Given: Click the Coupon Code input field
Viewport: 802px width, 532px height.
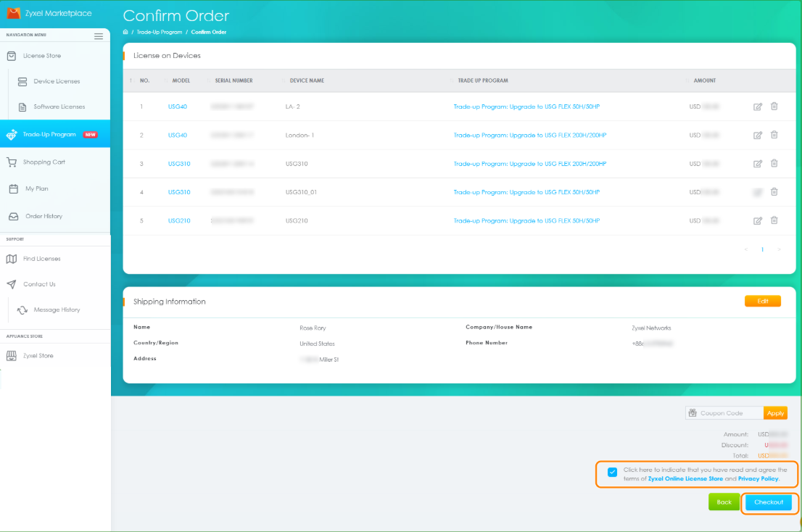Looking at the screenshot, I should pyautogui.click(x=724, y=413).
